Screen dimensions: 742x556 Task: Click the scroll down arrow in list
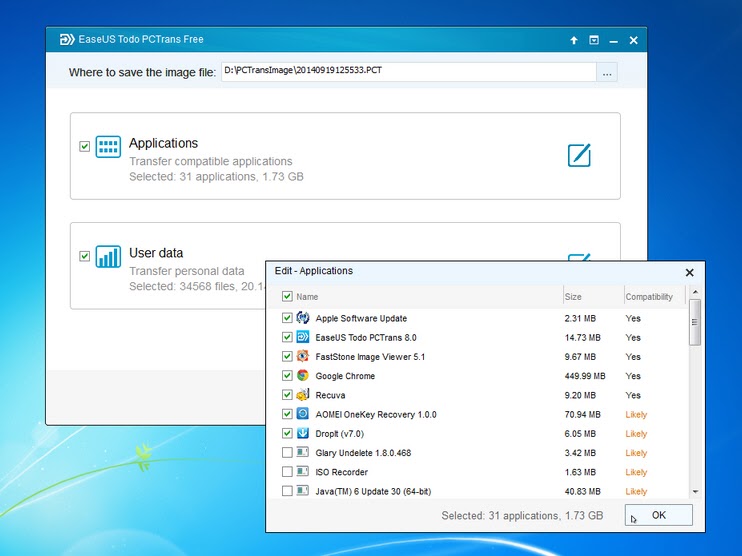[695, 492]
